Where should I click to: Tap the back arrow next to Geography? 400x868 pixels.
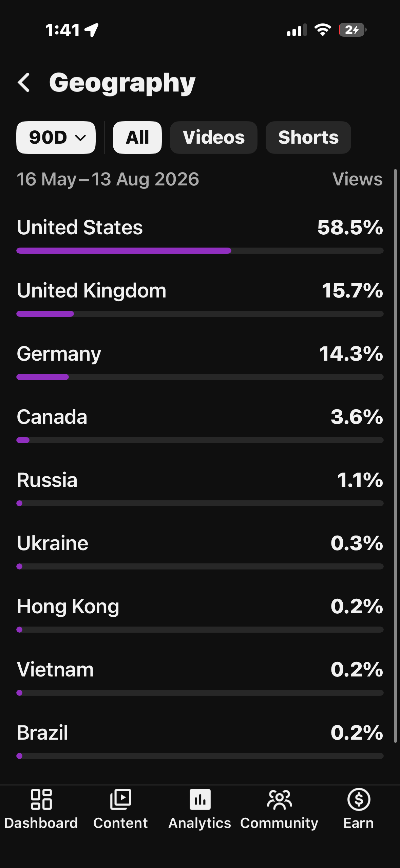(24, 83)
